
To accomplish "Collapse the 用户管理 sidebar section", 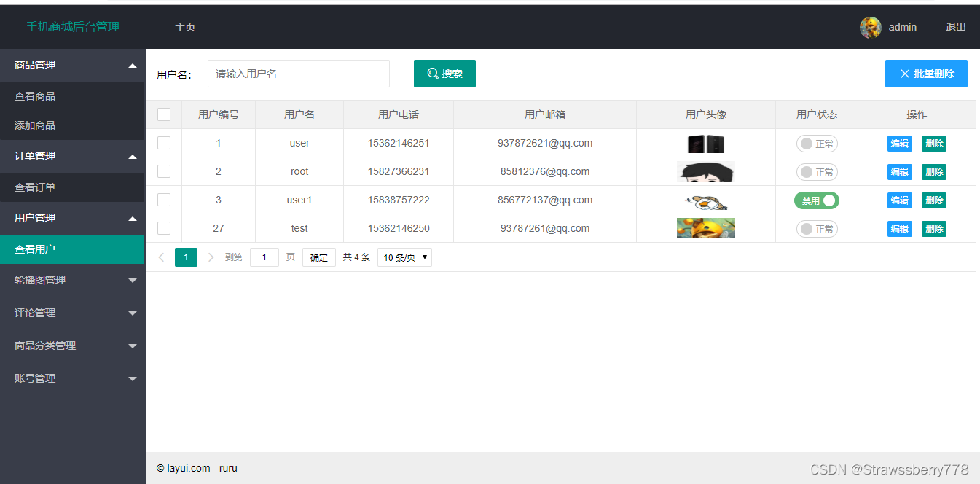I will (x=72, y=218).
